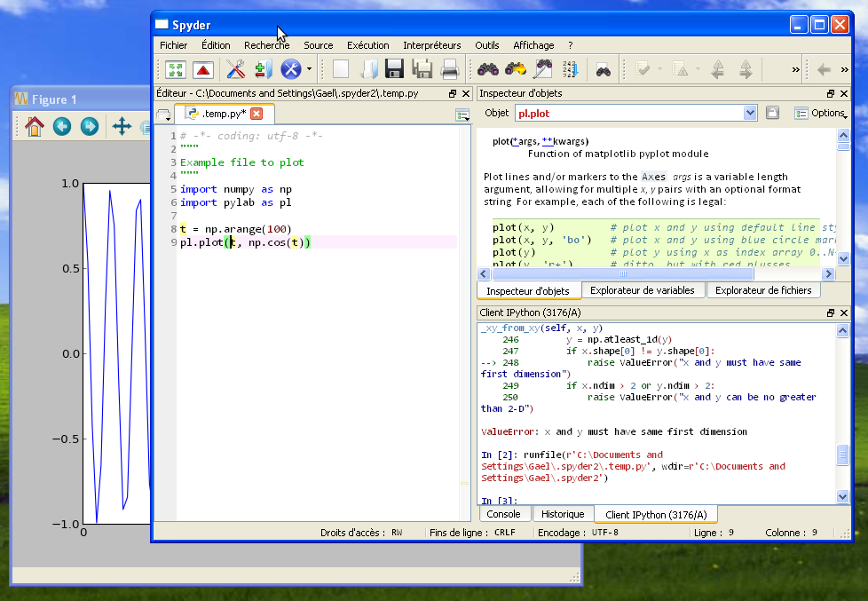Viewport: 868px width, 601px height.
Task: Expand the toolbar overflow chevron
Action: point(795,69)
